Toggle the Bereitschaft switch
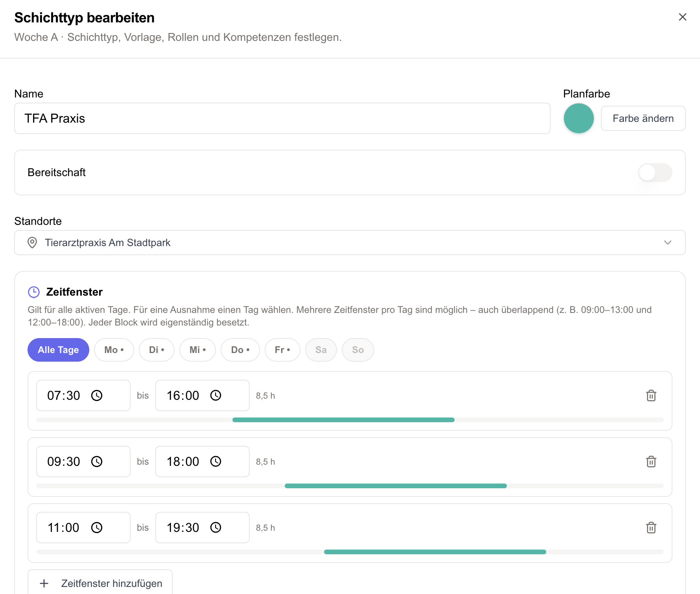 pos(655,173)
